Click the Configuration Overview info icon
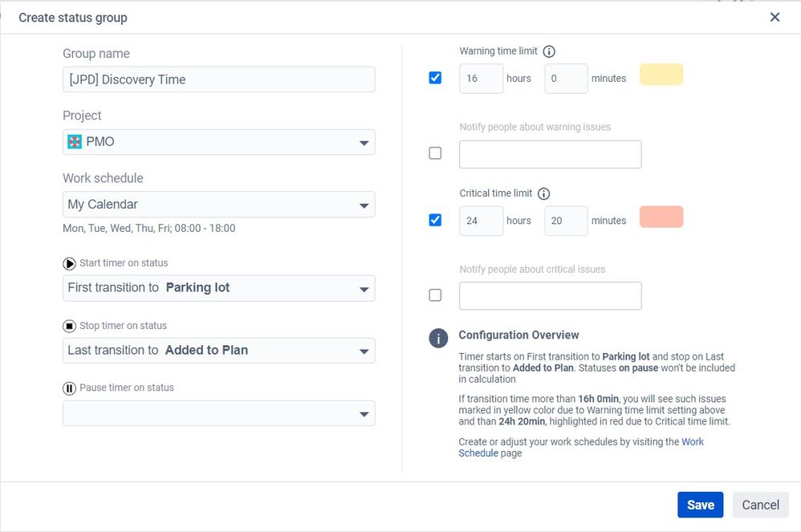 (438, 338)
